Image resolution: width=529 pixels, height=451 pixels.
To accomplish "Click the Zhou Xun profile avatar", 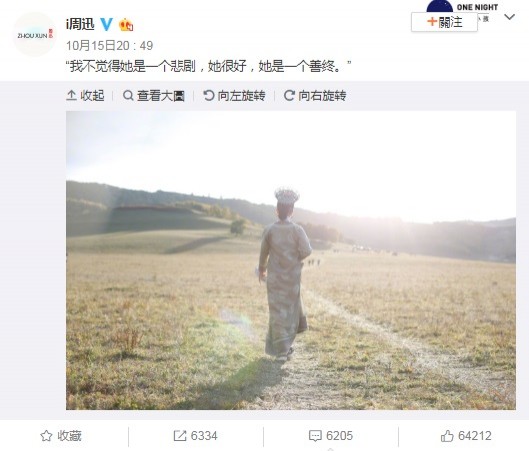I will [34, 34].
